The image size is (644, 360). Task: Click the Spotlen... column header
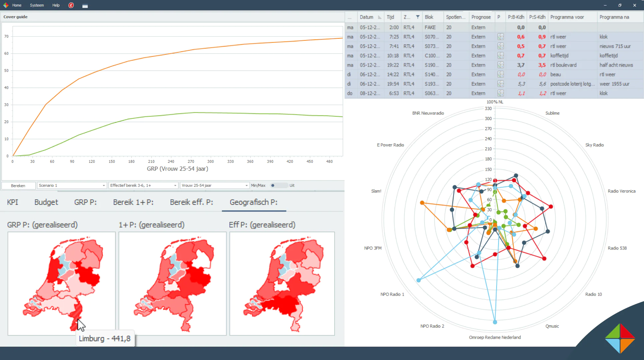click(456, 17)
